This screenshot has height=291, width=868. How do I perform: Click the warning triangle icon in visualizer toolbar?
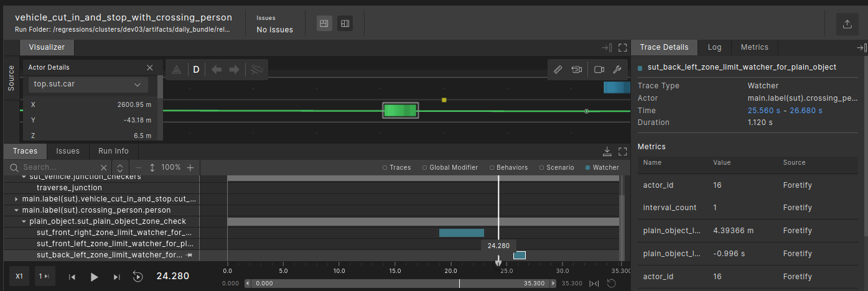pyautogui.click(x=177, y=70)
